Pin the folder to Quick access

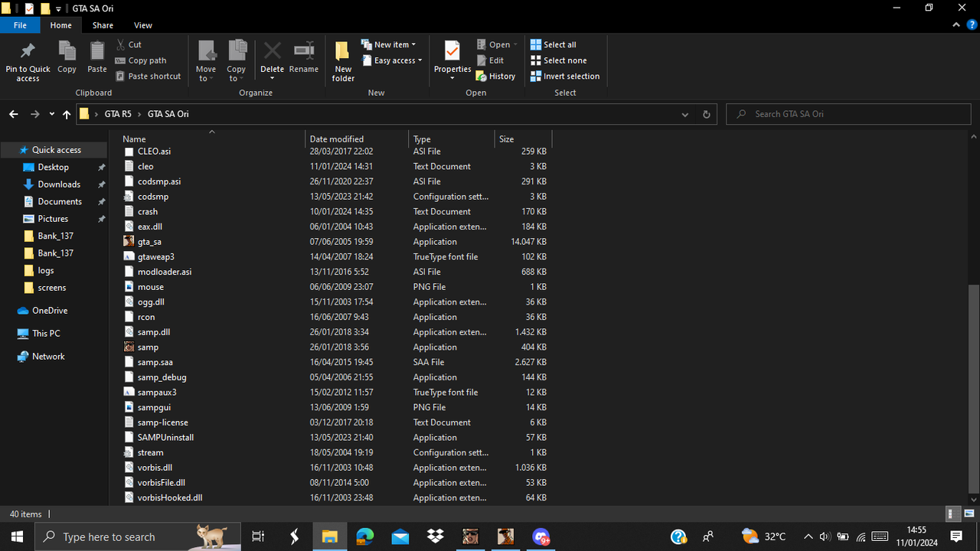tap(28, 61)
